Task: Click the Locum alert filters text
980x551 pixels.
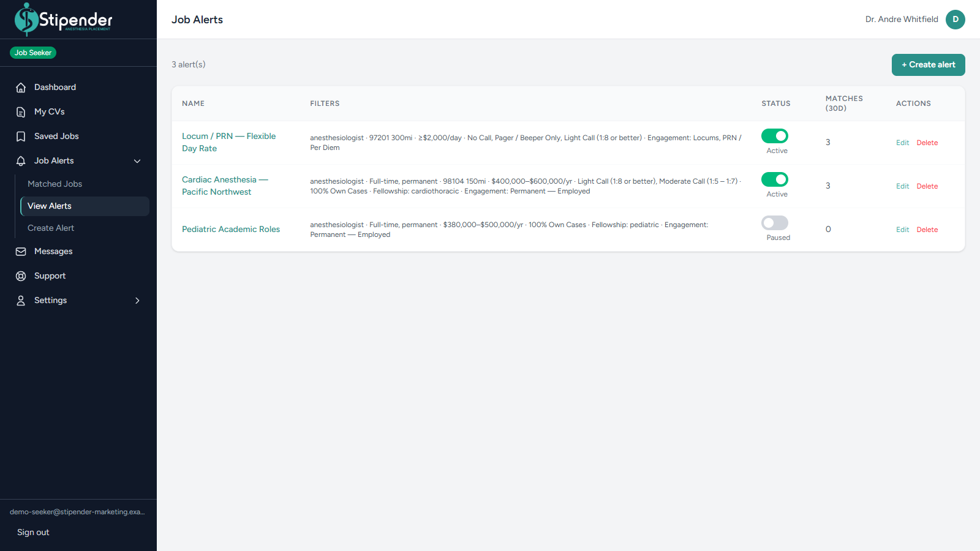Action: click(x=526, y=143)
